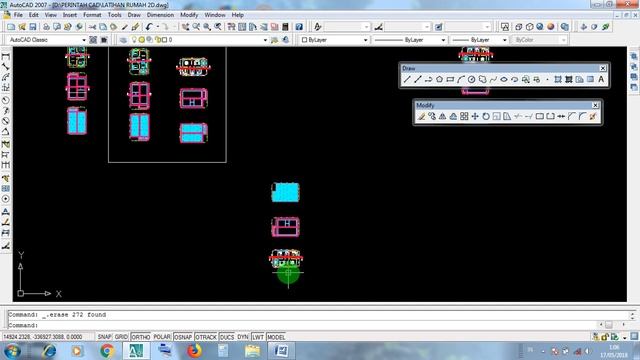Screen dimensions: 640x360
Task: Open the ByLayer linetype dropdown
Action: [409, 40]
